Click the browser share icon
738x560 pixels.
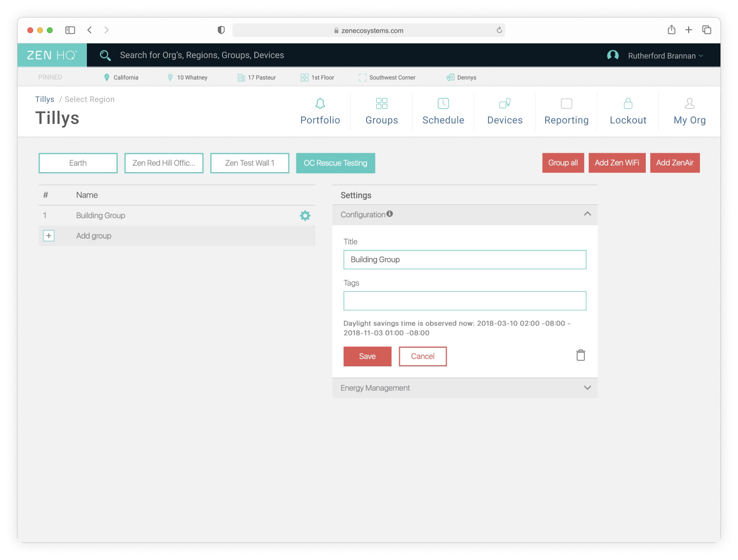click(671, 30)
